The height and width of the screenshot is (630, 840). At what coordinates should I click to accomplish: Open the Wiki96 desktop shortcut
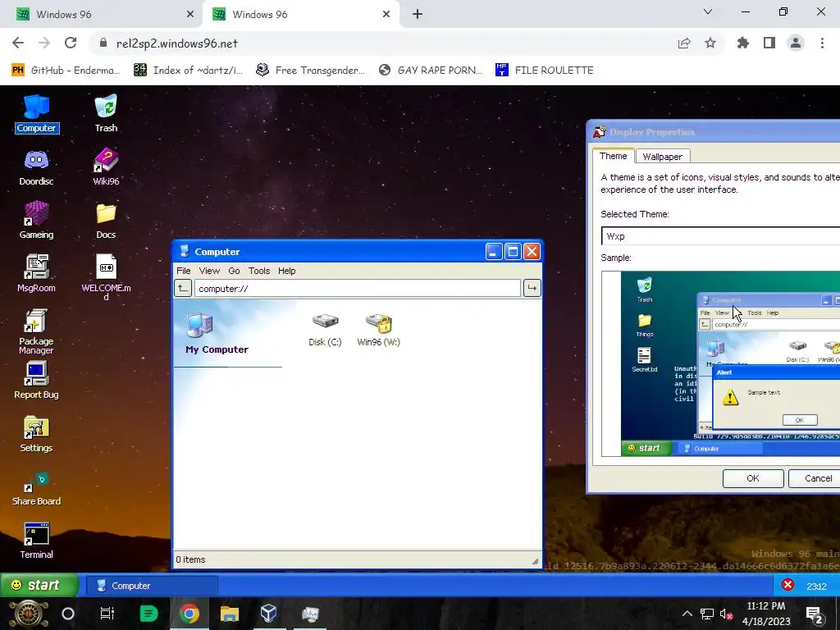(106, 167)
